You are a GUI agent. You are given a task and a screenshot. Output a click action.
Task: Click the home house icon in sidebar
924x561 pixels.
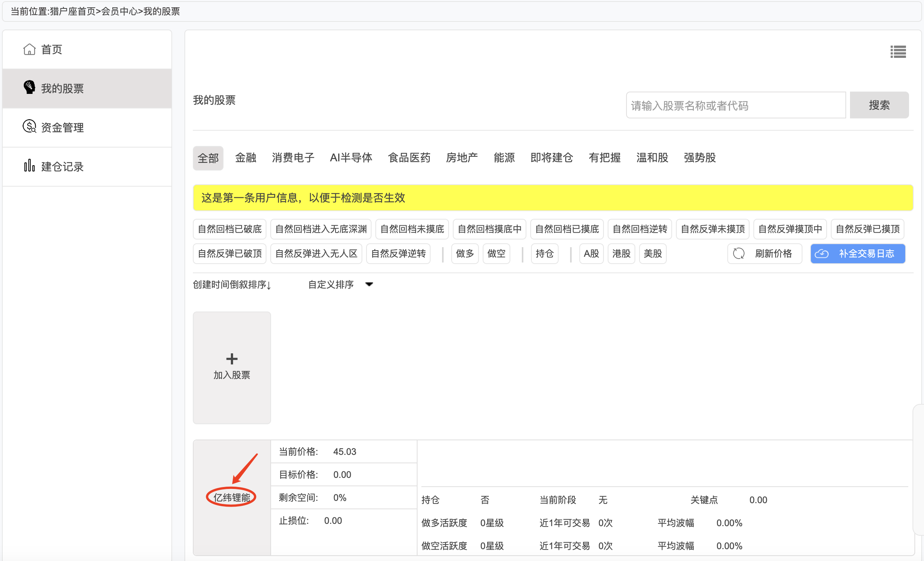pos(30,49)
